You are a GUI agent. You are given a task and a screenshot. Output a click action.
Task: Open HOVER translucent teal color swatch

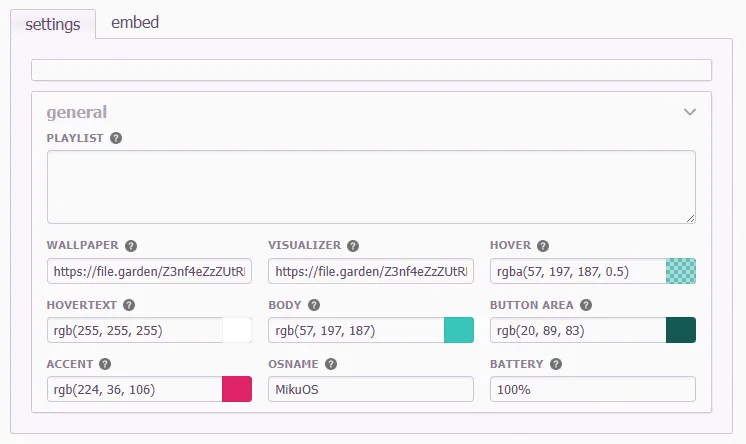(x=681, y=271)
